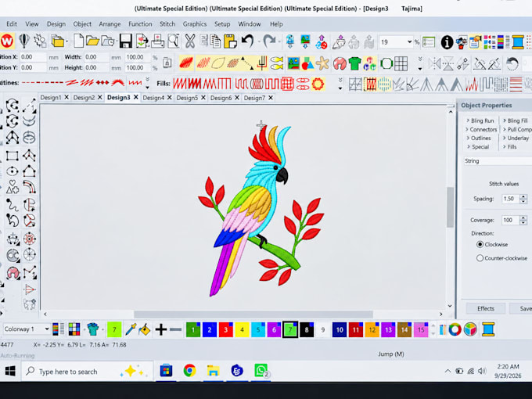Click the grid display icon
The height and width of the screenshot is (399, 532).
[401, 63]
